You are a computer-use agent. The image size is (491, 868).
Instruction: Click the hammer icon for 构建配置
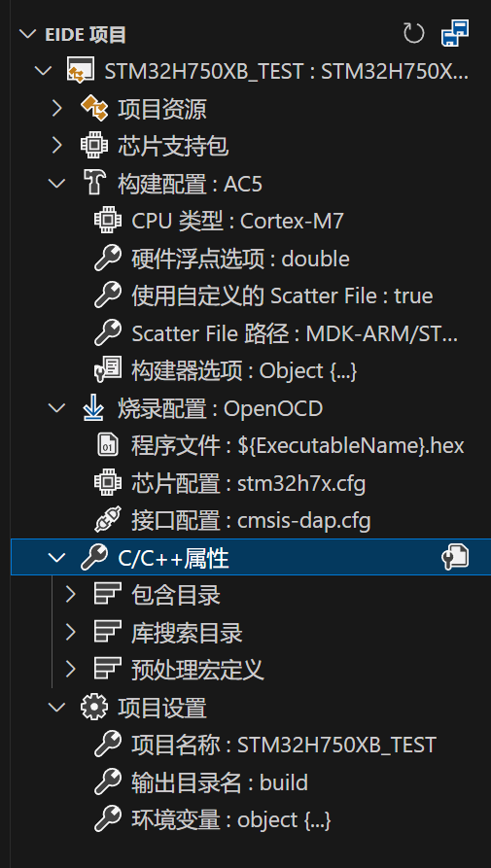click(x=94, y=184)
